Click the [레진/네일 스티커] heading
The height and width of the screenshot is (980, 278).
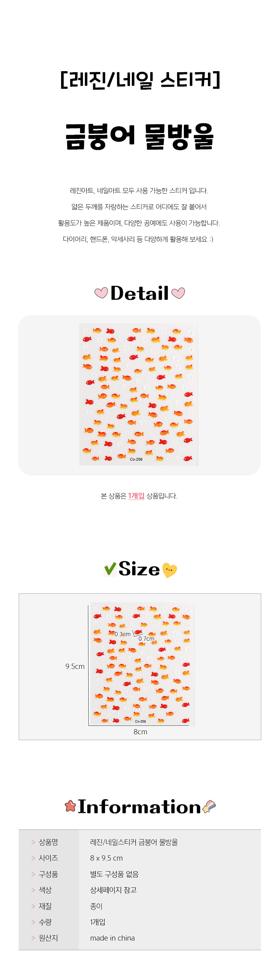pos(140,80)
